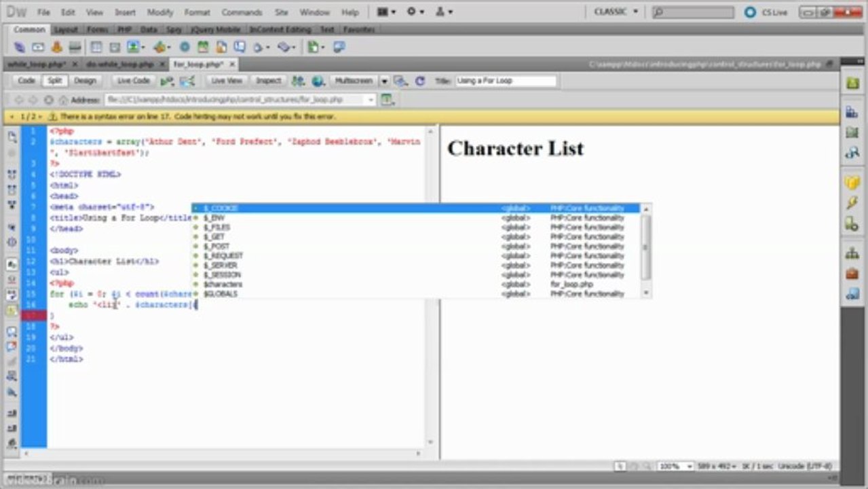Select $GLOBALS in the code hint list
Viewport: 868px width, 489px height.
point(416,293)
